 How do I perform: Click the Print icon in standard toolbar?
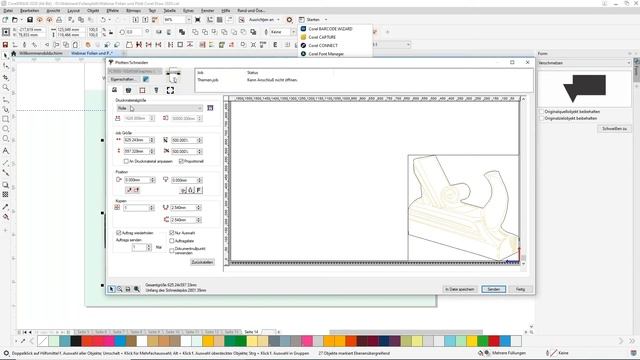[59, 20]
